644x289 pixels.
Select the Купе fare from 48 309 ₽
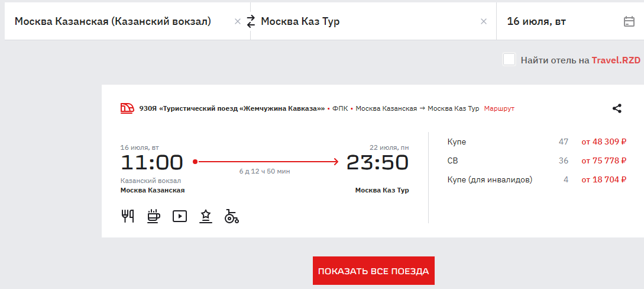(537, 142)
